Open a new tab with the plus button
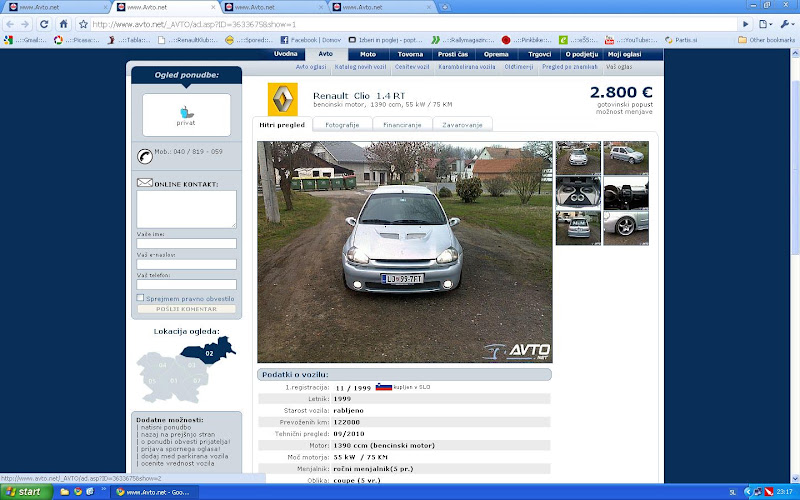Image resolution: width=800 pixels, height=500 pixels. coord(445,7)
